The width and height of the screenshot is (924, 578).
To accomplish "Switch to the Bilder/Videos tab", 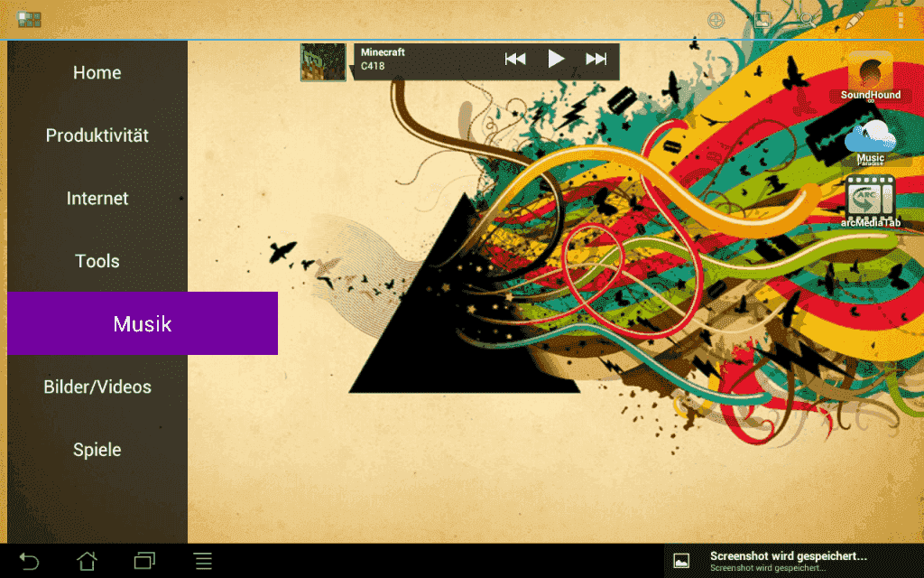I will (x=97, y=387).
